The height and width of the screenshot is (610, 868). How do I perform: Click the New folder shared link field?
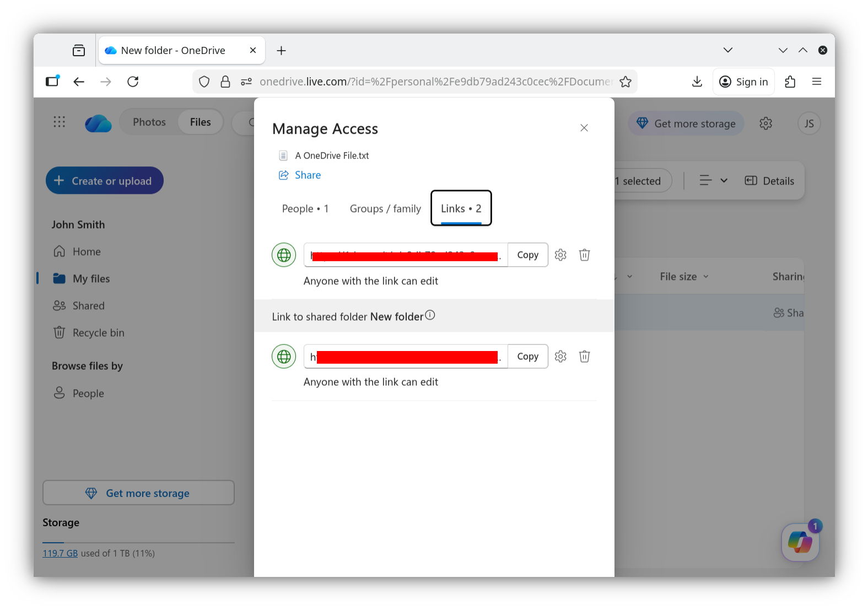tap(406, 357)
